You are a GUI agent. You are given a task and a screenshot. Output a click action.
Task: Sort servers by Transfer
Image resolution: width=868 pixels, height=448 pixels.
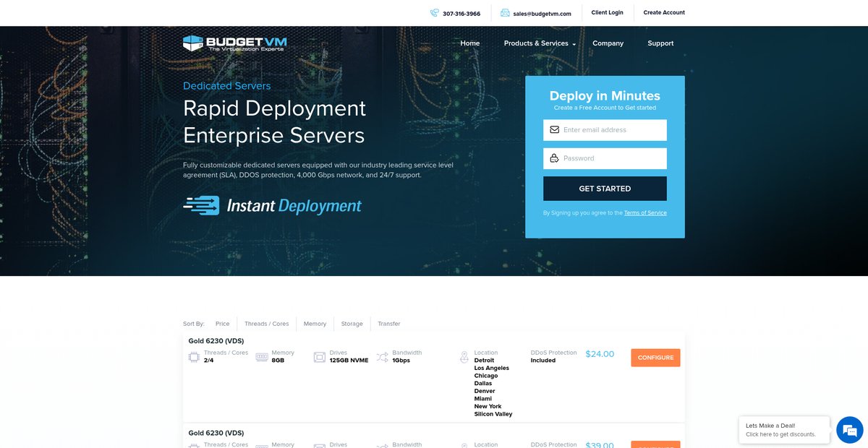coord(389,324)
